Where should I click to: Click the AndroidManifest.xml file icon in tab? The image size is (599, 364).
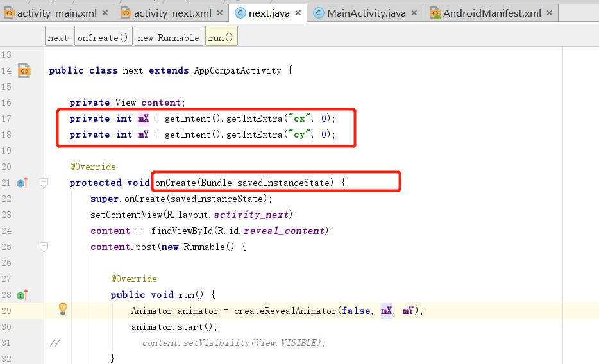coord(435,13)
